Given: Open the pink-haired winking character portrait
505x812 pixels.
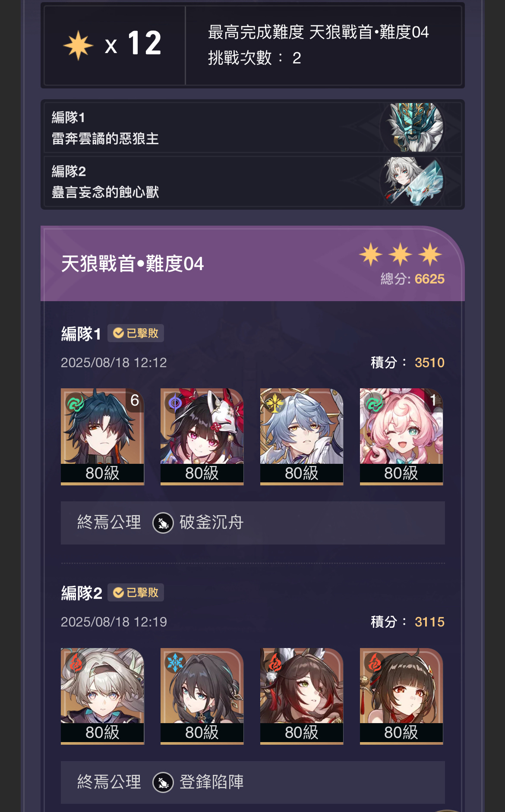Looking at the screenshot, I should (x=401, y=436).
